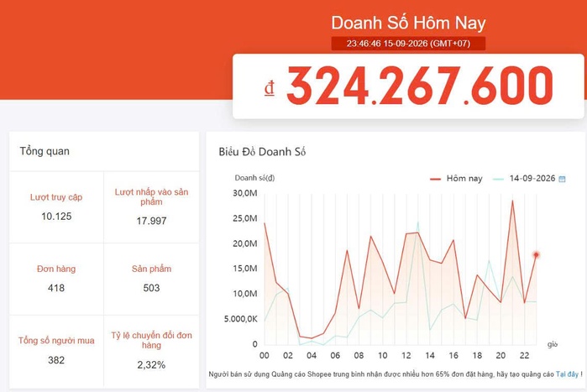This screenshot has height=392, width=587.
Task: Click the total sales figure 324.267.600
Action: tap(420, 86)
